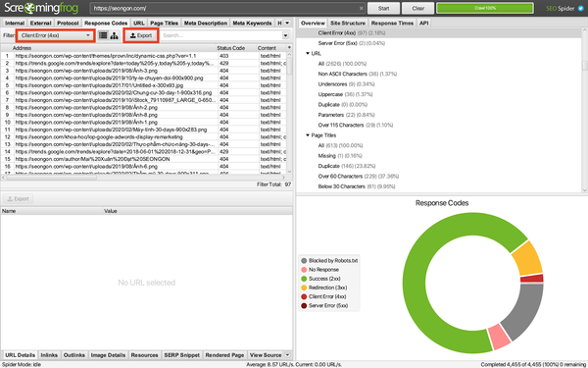Select the Response Codes tab

click(106, 23)
